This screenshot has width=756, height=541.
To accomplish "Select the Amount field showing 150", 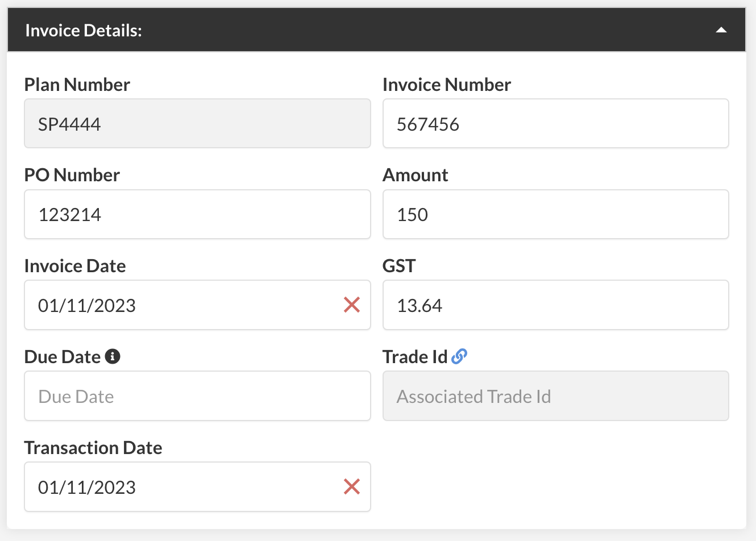I will point(555,215).
